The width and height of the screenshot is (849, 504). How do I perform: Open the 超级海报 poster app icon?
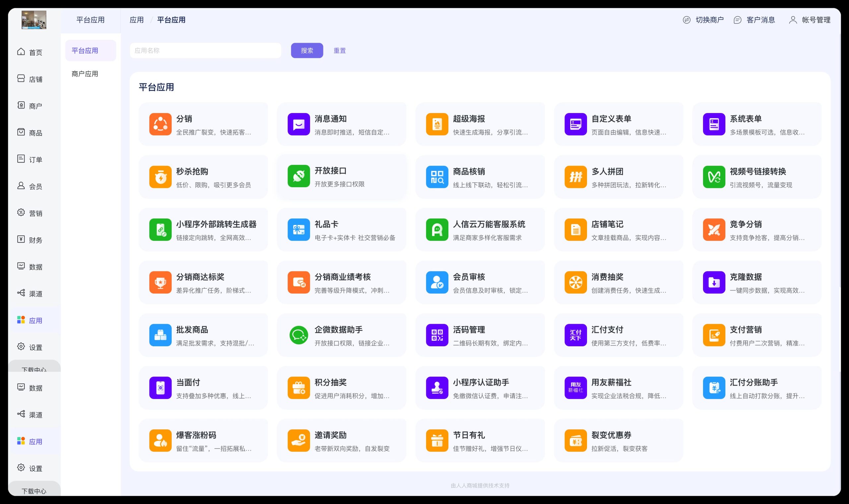tap(437, 124)
